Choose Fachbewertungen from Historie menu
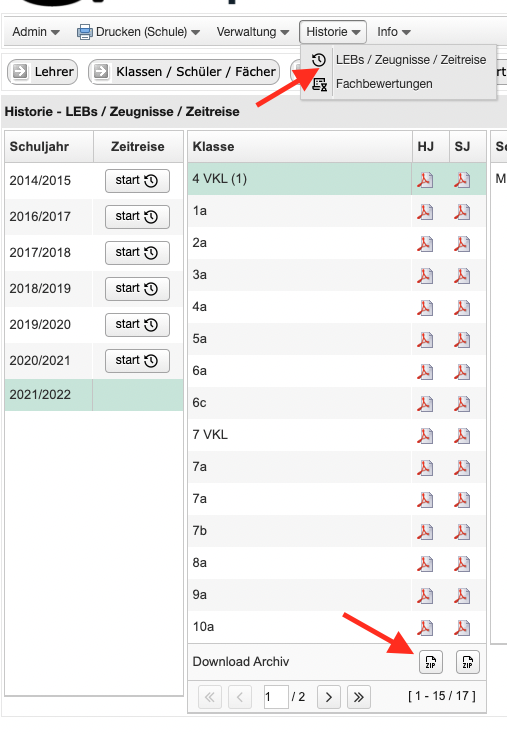This screenshot has height=734, width=507. [x=384, y=84]
